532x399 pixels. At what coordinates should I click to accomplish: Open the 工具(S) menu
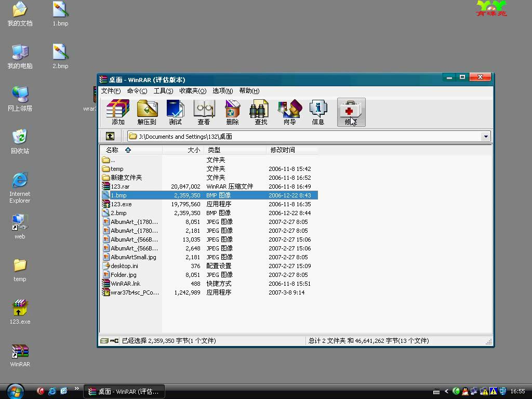(x=163, y=91)
